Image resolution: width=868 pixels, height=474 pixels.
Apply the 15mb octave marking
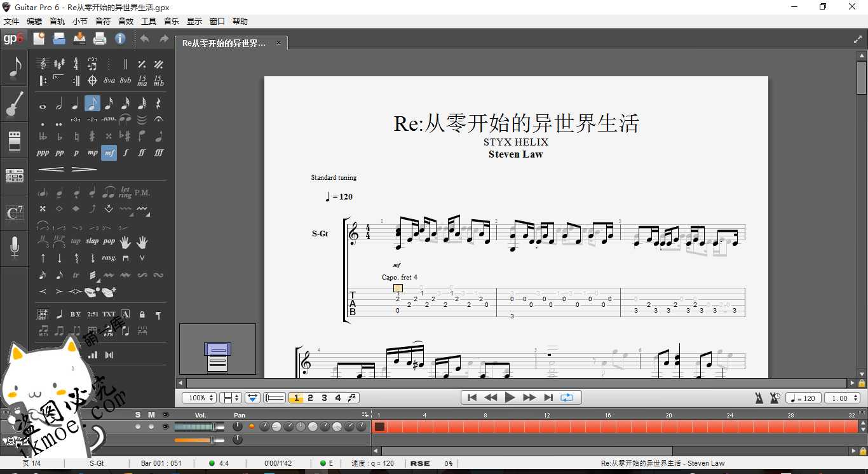click(x=158, y=81)
